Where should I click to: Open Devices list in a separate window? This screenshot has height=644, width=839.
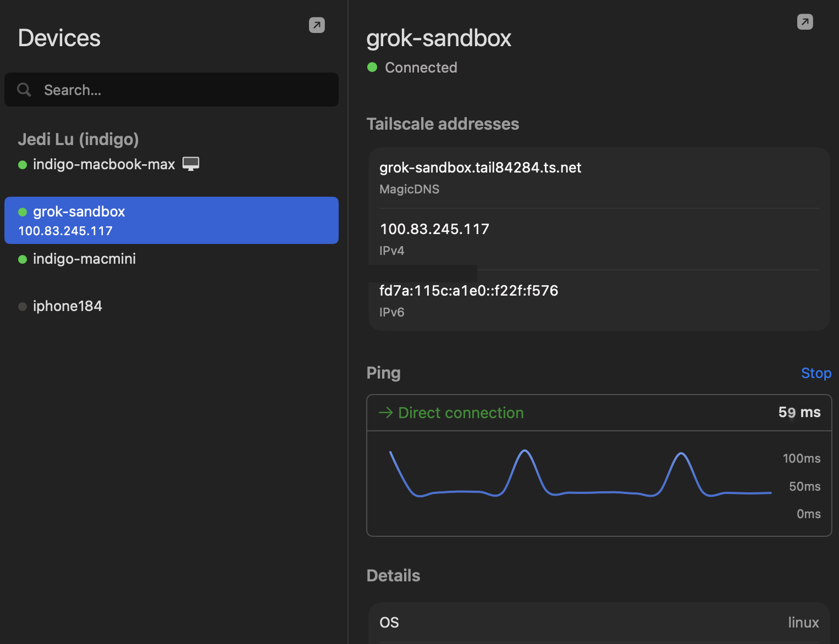pyautogui.click(x=317, y=25)
